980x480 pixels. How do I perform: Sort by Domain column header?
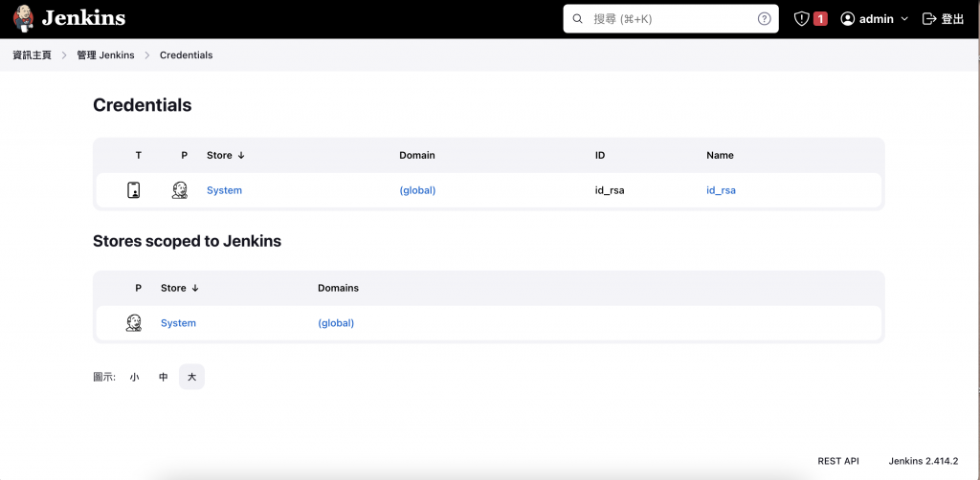pos(417,155)
